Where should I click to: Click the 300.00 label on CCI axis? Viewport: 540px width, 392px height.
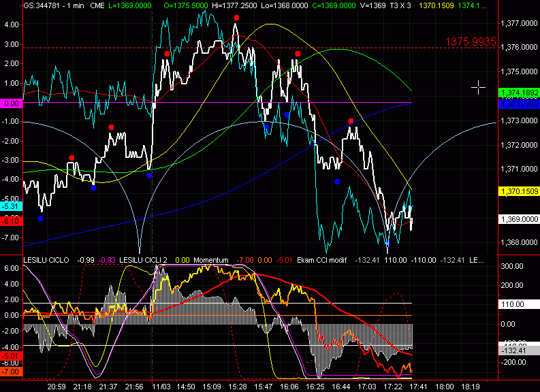point(512,266)
